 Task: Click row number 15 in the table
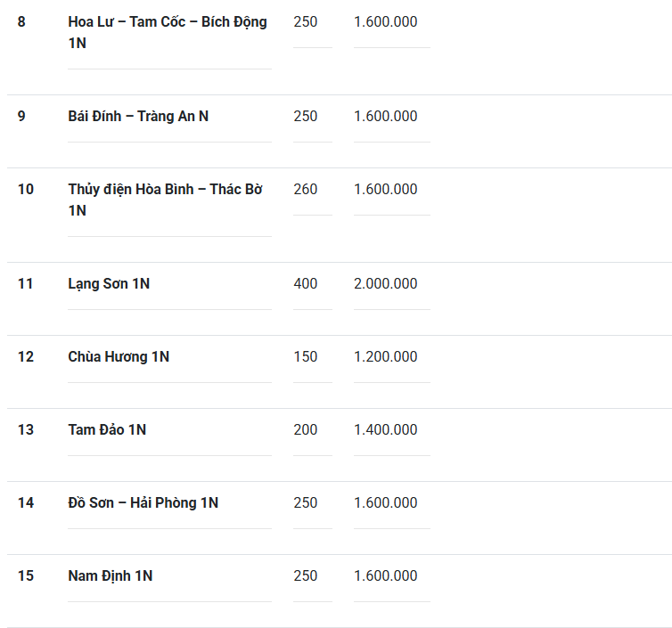(x=26, y=575)
